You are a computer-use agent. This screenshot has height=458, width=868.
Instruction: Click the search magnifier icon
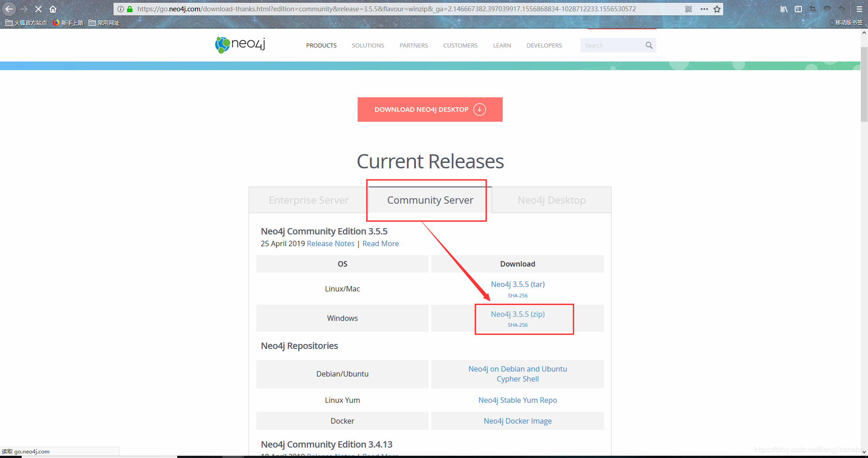(x=649, y=45)
